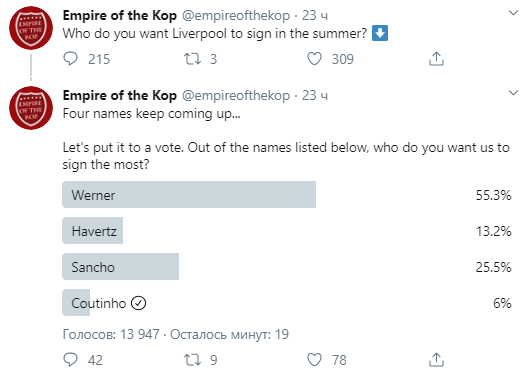Expand the poll tweet's options chevron
The width and height of the screenshot is (530, 377).
(x=513, y=93)
